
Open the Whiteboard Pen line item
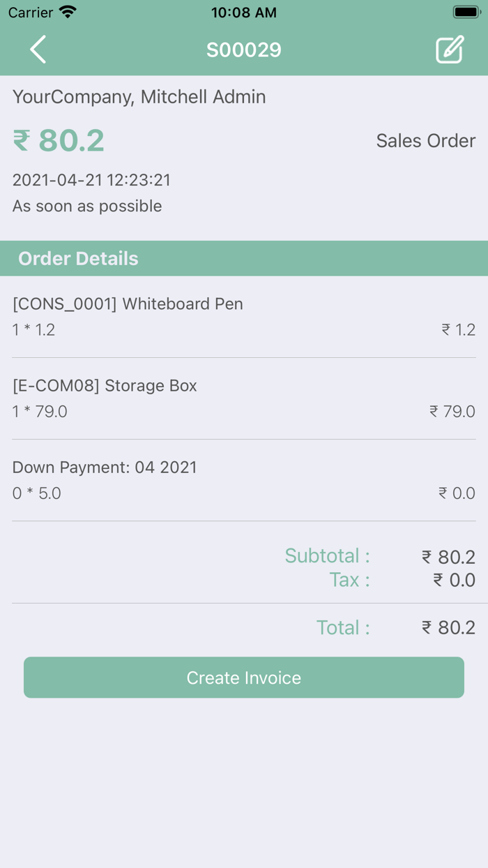pos(244,315)
